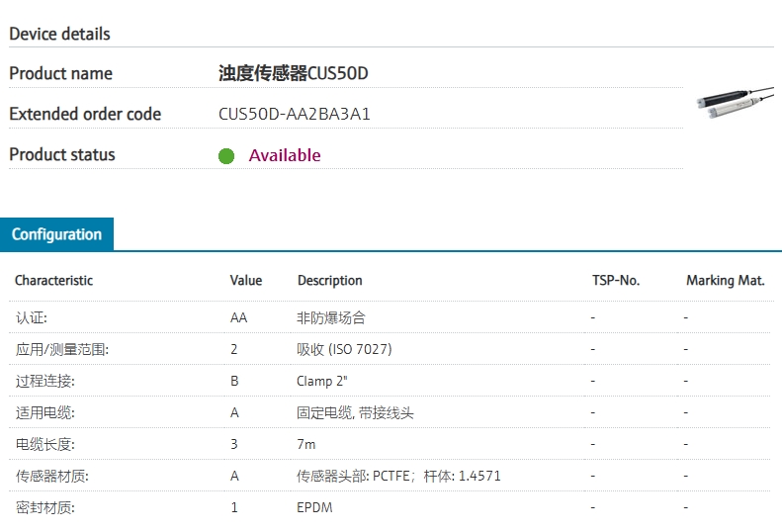Select the extended order code CUS50D-AA2BA3A1
Image resolution: width=782 pixels, height=532 pixels.
294,114
